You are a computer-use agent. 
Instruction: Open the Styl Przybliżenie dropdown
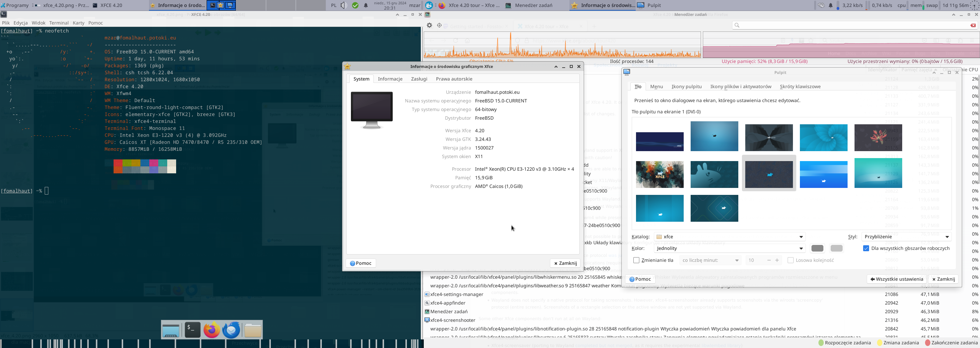906,236
